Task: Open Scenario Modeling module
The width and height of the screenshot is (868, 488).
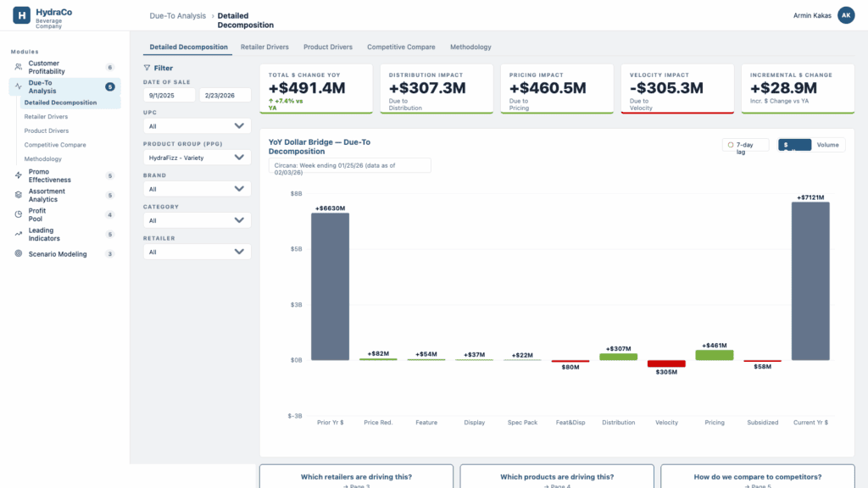Action: click(x=64, y=254)
